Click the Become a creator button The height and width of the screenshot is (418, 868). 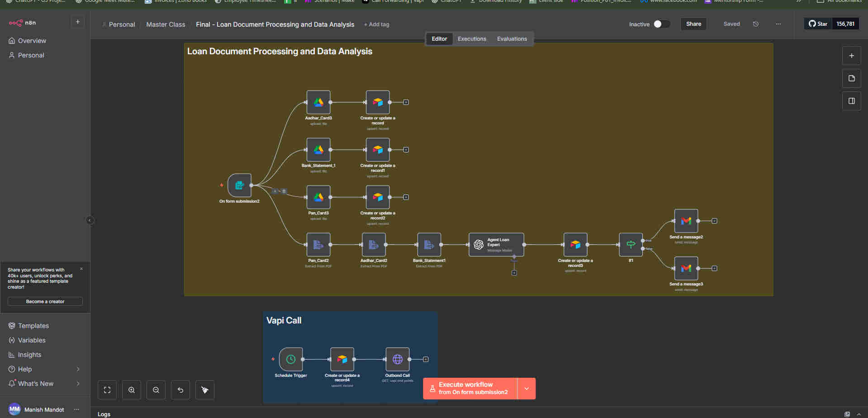[x=45, y=301]
